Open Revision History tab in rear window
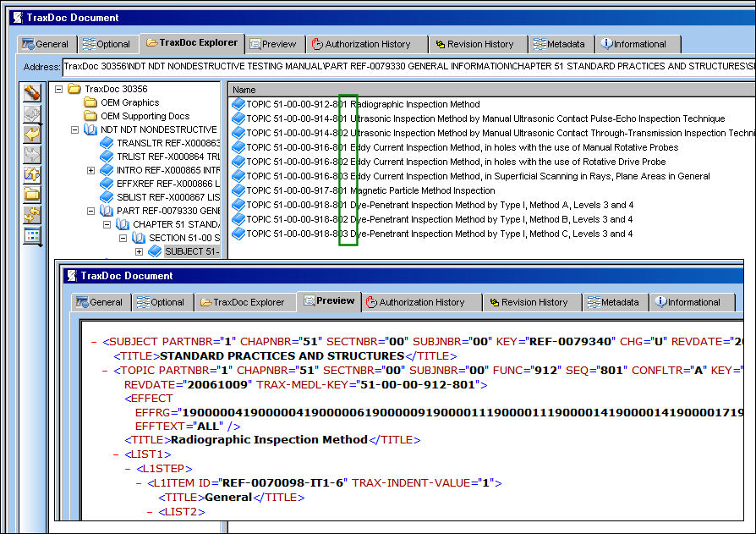The image size is (756, 534). click(x=477, y=44)
